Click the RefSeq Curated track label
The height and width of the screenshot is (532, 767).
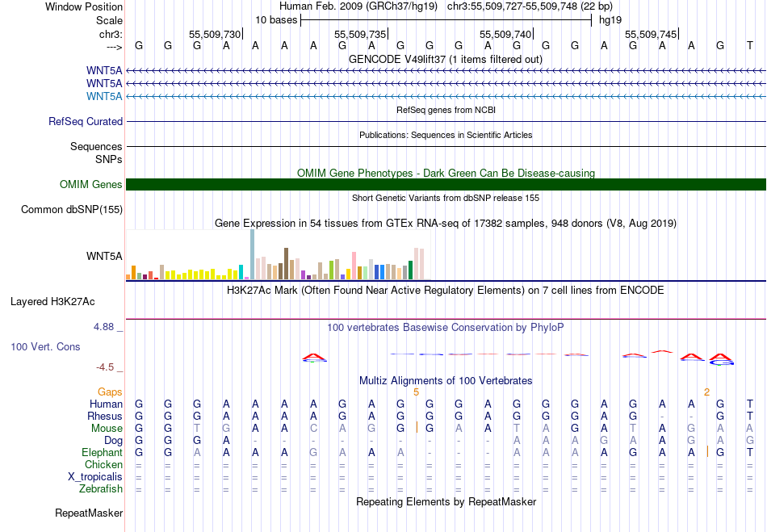(86, 122)
